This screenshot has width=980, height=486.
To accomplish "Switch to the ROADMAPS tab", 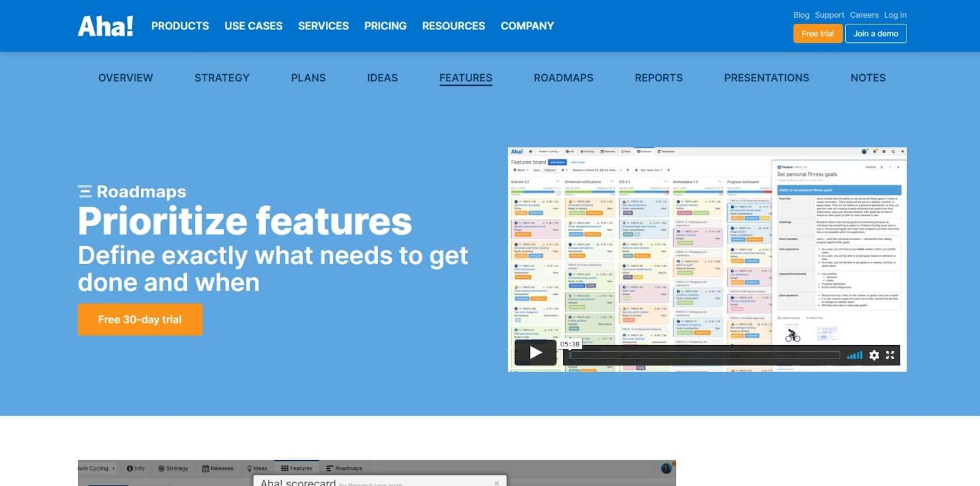I will 563,78.
